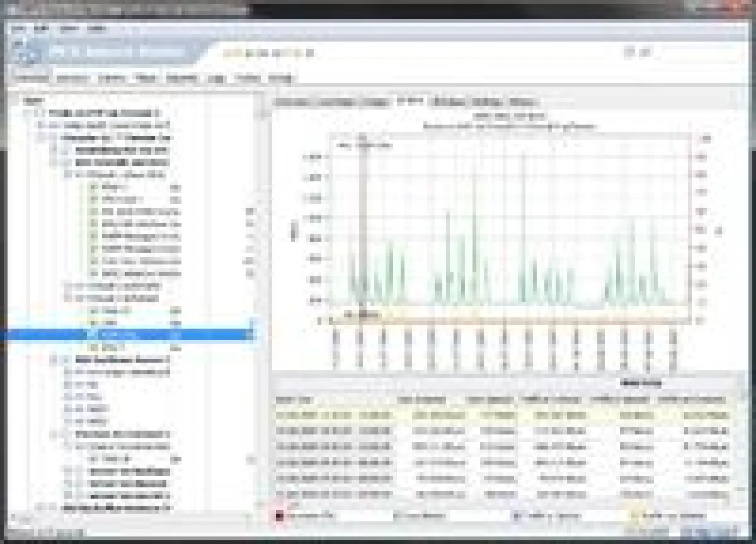Toggle the Traffic legend checkbox with blue marker
Screen dimensions: 756x544
pos(517,516)
